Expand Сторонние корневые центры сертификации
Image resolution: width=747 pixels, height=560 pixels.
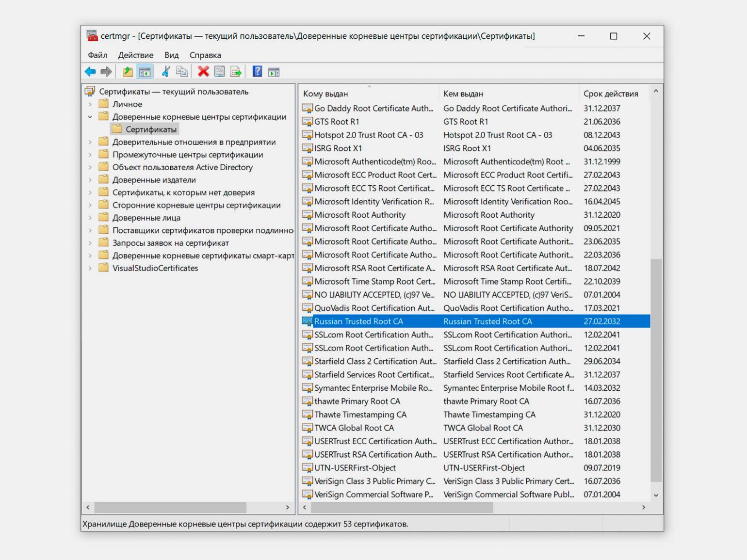[90, 205]
